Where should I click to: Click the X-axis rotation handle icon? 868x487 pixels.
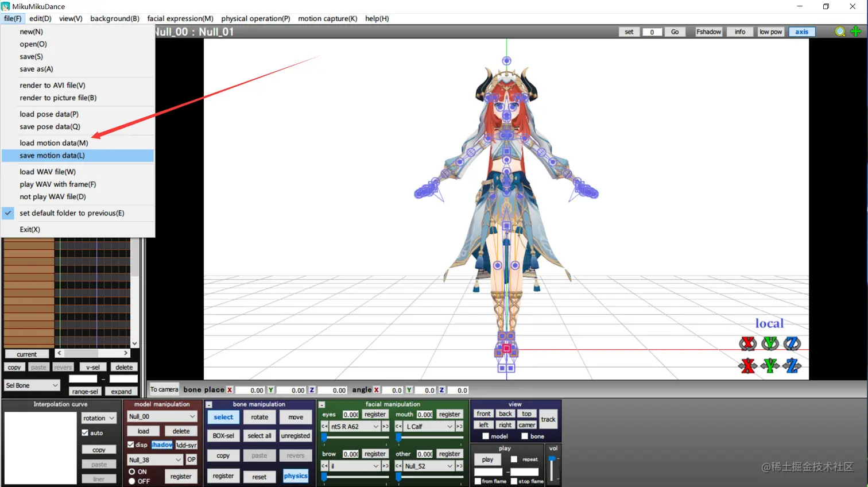747,343
